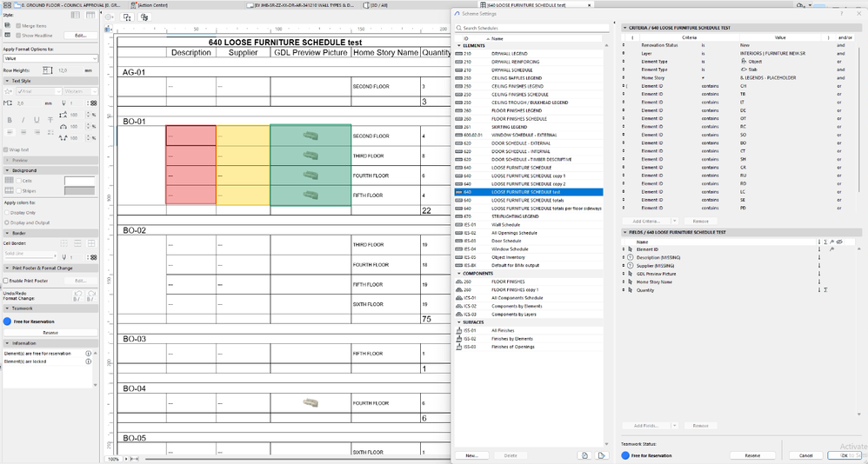The width and height of the screenshot is (868, 464).
Task: Click the info icon beside Element(s) are locked
Action: pos(88,361)
